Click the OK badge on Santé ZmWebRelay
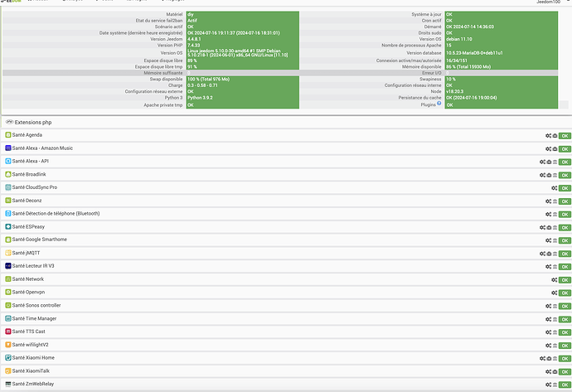The height and width of the screenshot is (392, 572). pyautogui.click(x=565, y=385)
